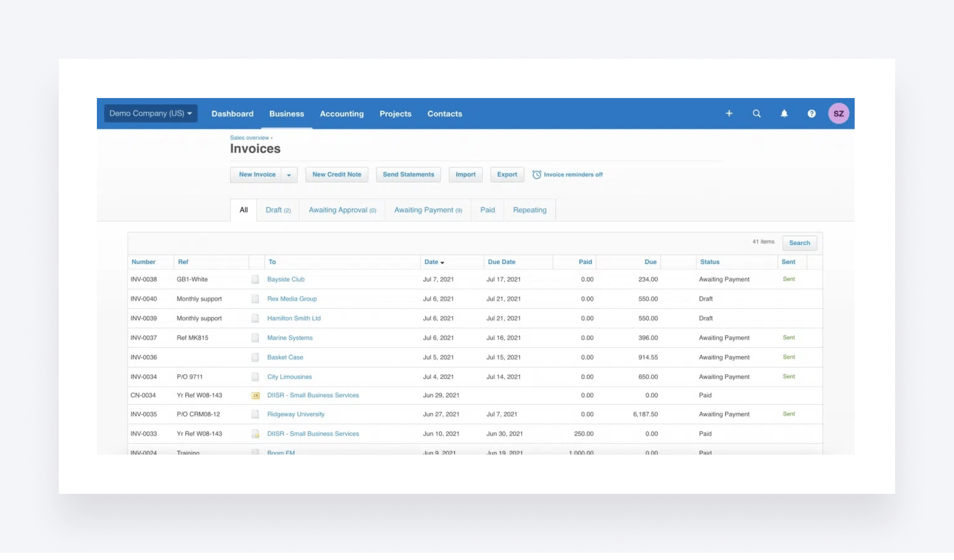Open the Projects menu

[x=395, y=114]
